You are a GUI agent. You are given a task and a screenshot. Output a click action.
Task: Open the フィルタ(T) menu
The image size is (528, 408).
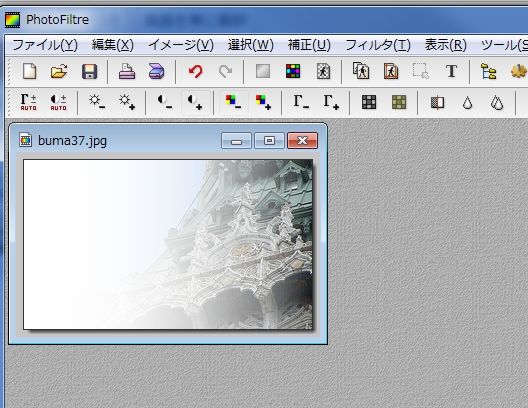378,45
